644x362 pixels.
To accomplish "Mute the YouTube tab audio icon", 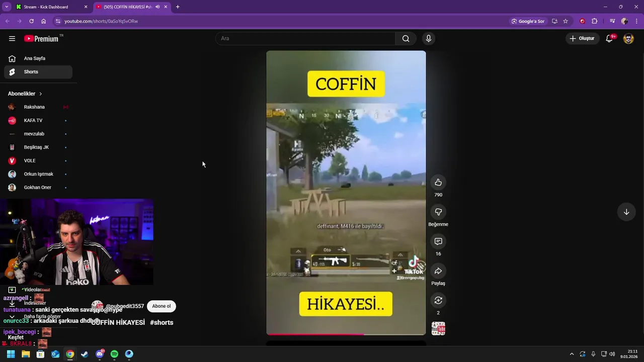I will pos(157,7).
